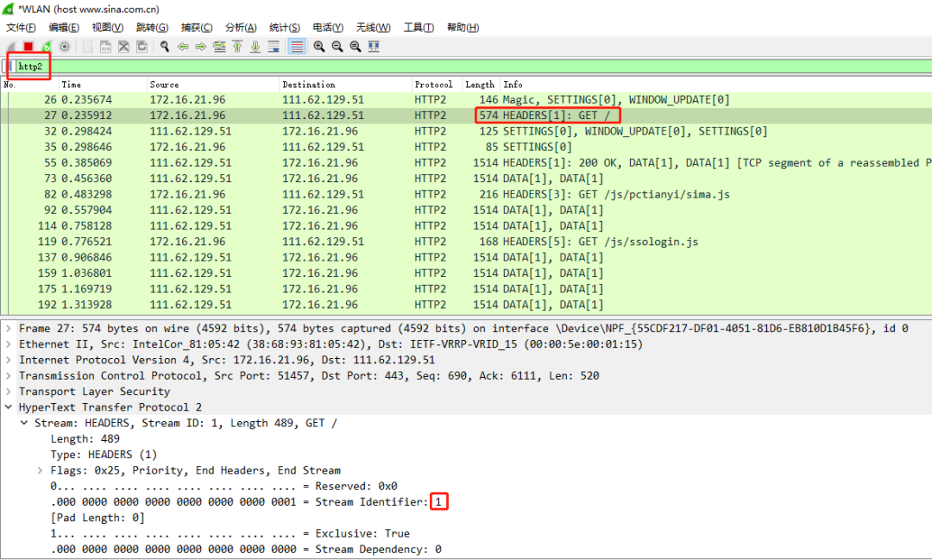
Task: Go back to previous packet arrow
Action: point(183,47)
